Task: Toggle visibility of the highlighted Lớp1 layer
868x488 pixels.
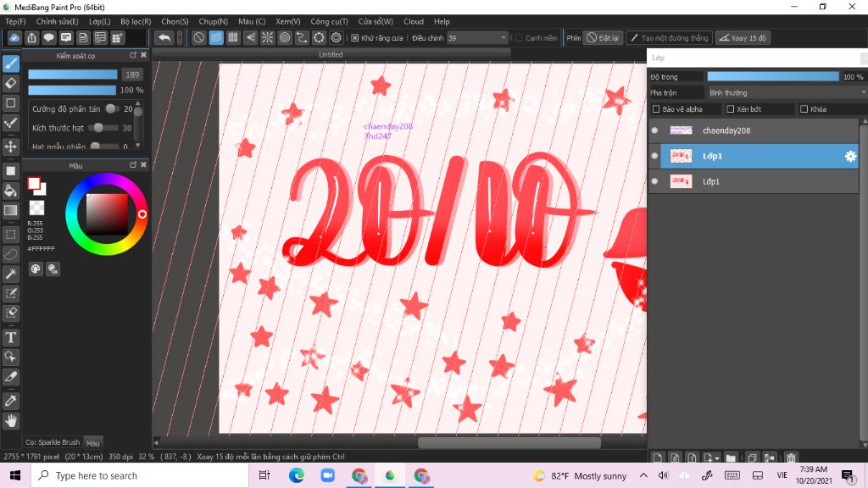Action: (654, 156)
